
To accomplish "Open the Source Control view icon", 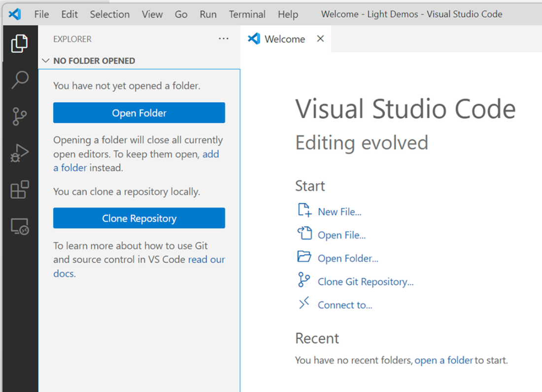I will [x=19, y=116].
